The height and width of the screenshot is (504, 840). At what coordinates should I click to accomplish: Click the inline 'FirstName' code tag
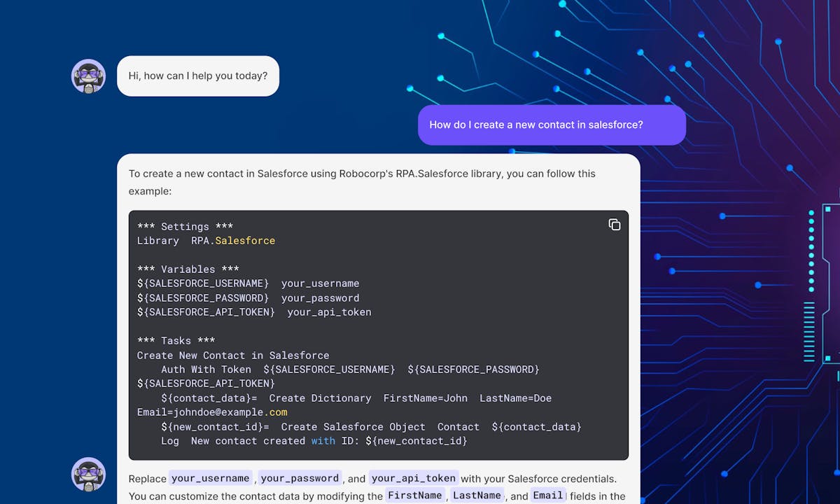coord(415,496)
